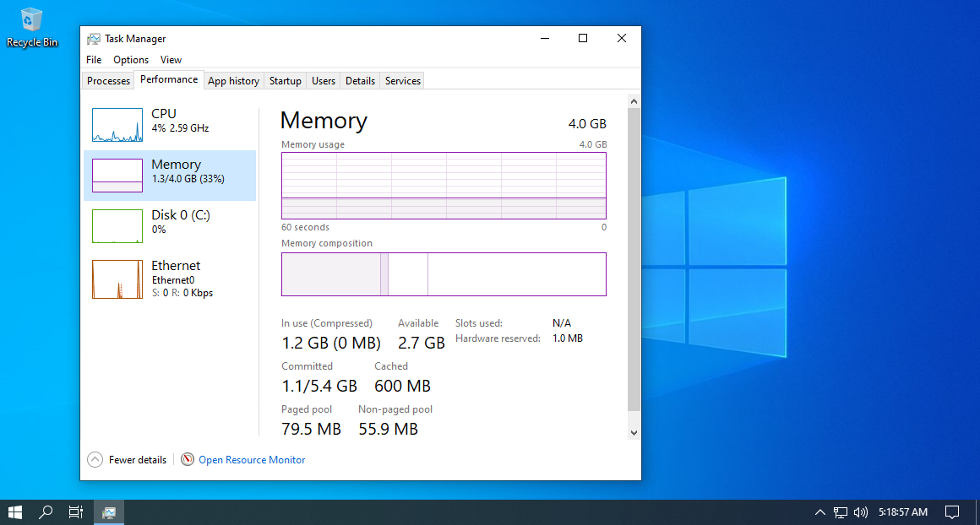Switch to the Processes tab

[108, 81]
